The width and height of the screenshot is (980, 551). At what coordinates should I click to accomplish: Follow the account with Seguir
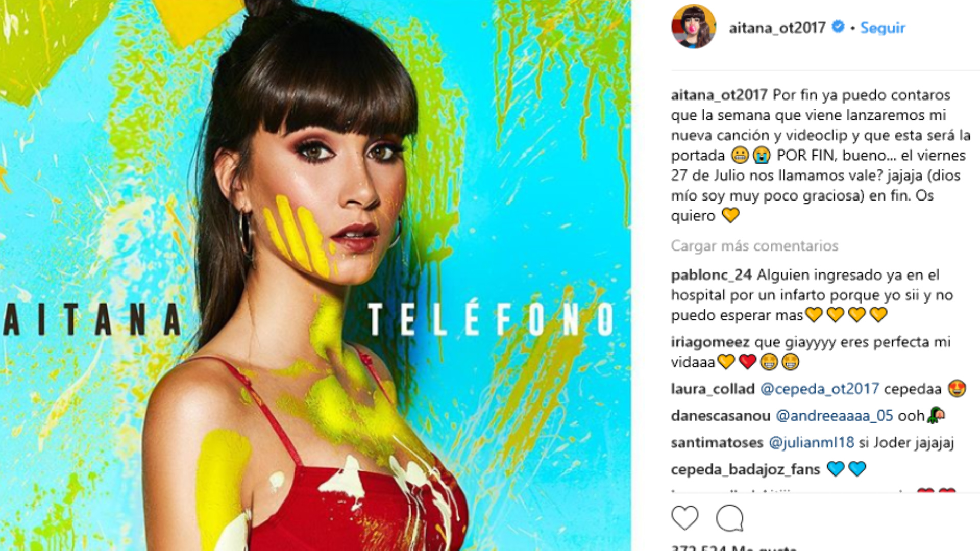[883, 28]
